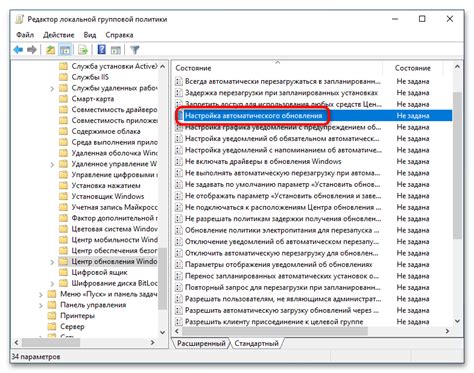
Task: Click the app icon in the title bar
Action: (20, 19)
